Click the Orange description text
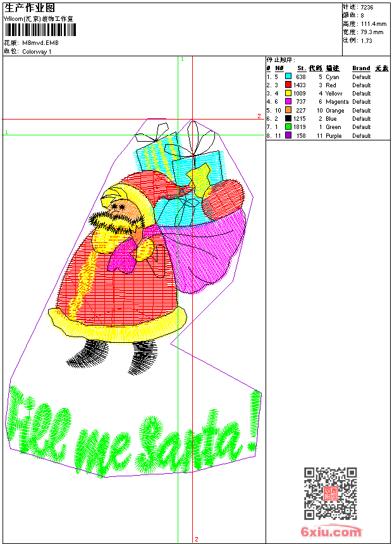The height and width of the screenshot is (544, 392). point(334,111)
